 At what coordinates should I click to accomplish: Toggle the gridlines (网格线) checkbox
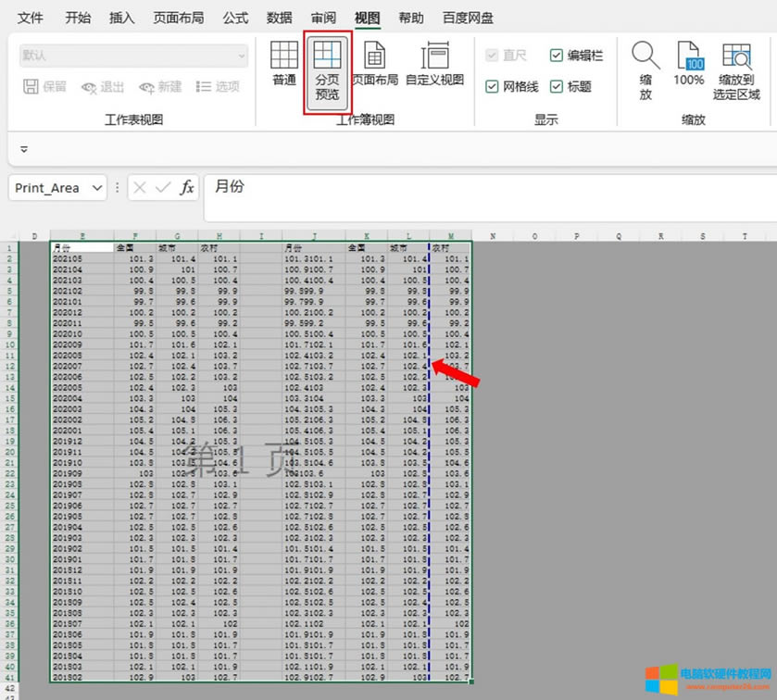tap(493, 86)
